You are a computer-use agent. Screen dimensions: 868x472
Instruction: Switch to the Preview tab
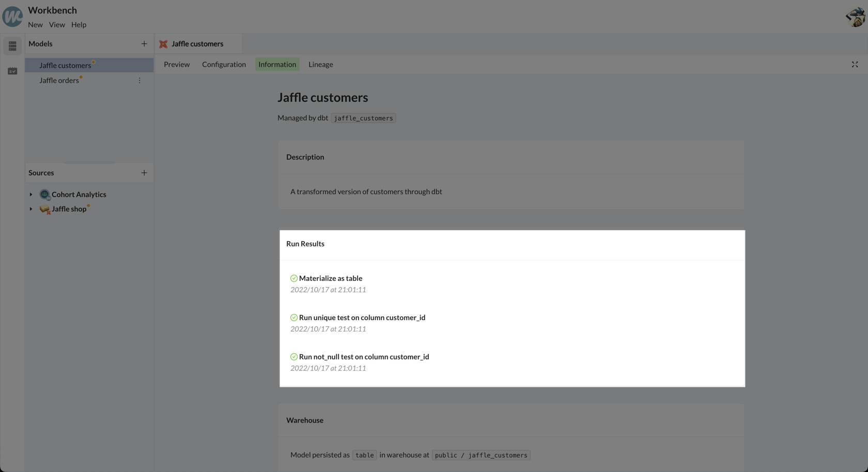point(177,65)
